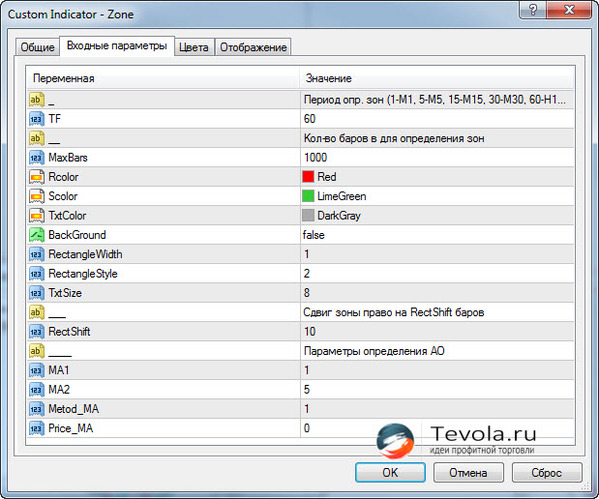Click the Отмена button
Image resolution: width=599 pixels, height=499 pixels.
point(468,473)
